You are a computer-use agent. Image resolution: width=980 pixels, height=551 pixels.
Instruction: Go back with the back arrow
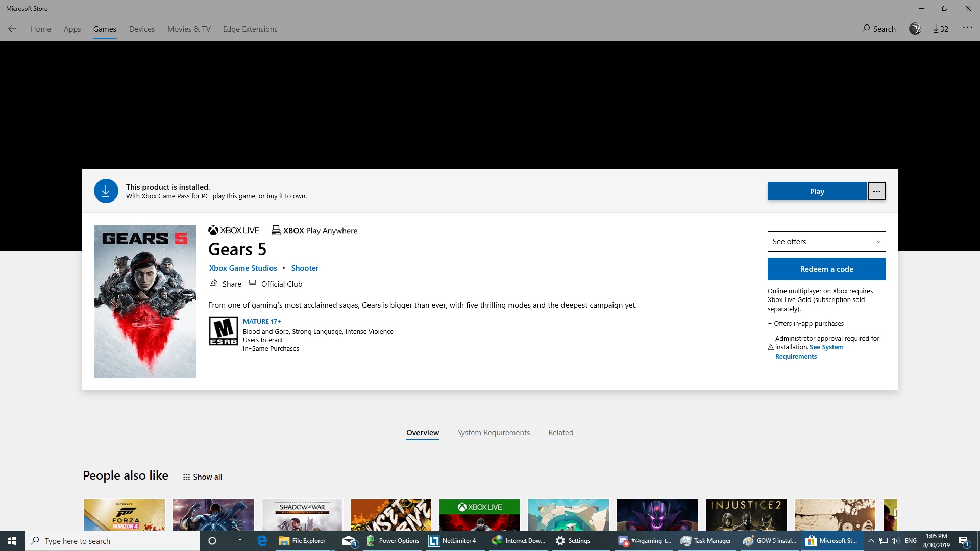point(12,29)
